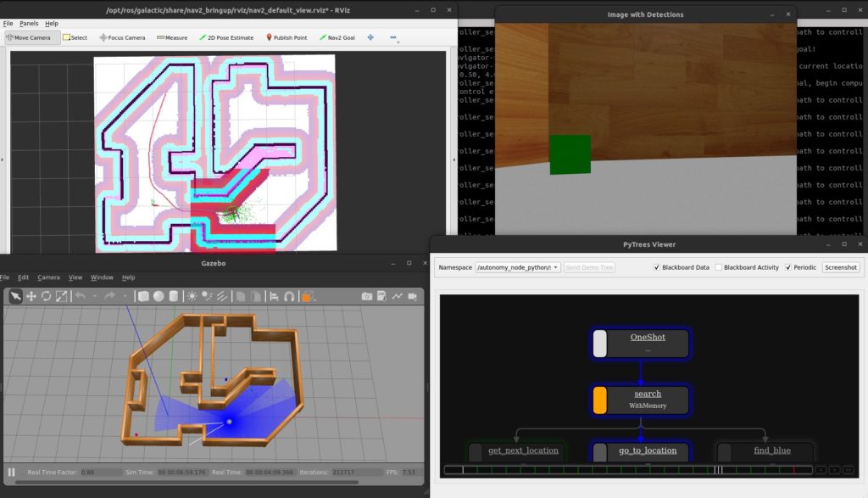
Task: Select the Gazebo translate mode tool
Action: click(31, 296)
